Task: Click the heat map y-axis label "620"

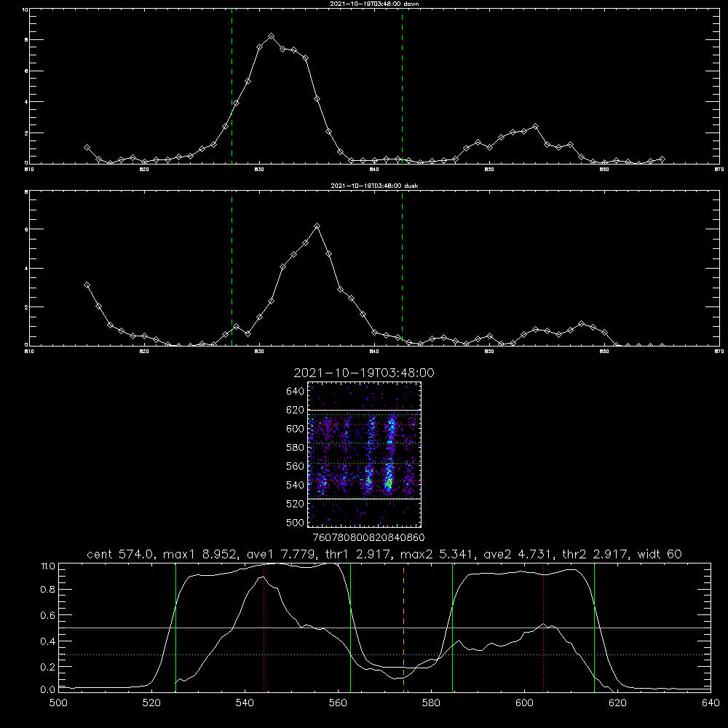Action: [295, 410]
